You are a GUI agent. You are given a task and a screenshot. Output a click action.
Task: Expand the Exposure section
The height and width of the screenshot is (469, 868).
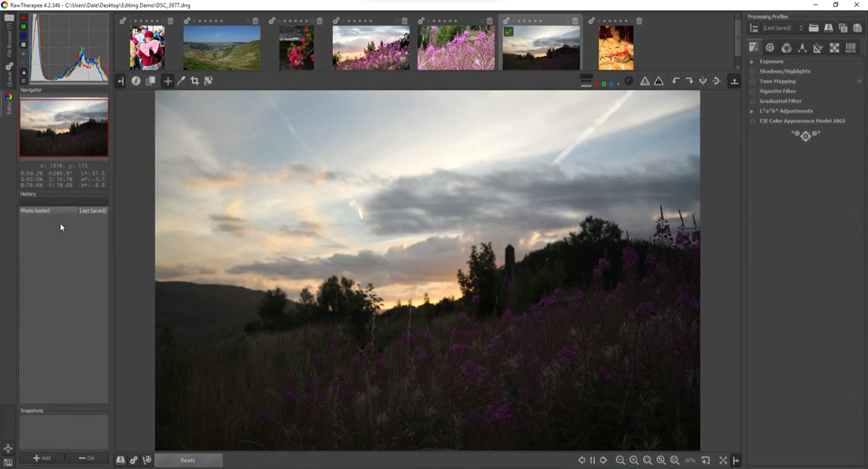(x=752, y=62)
